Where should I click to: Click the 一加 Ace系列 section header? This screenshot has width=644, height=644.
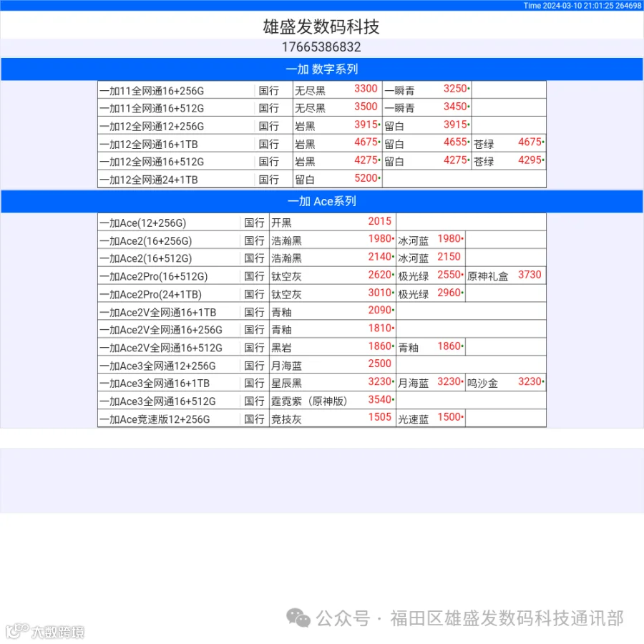point(322,201)
